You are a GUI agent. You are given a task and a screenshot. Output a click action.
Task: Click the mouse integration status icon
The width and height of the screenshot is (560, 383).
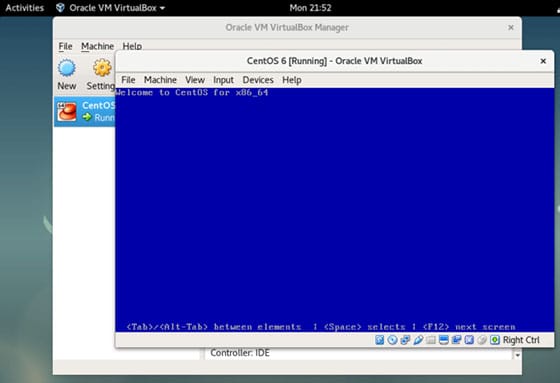click(x=482, y=340)
